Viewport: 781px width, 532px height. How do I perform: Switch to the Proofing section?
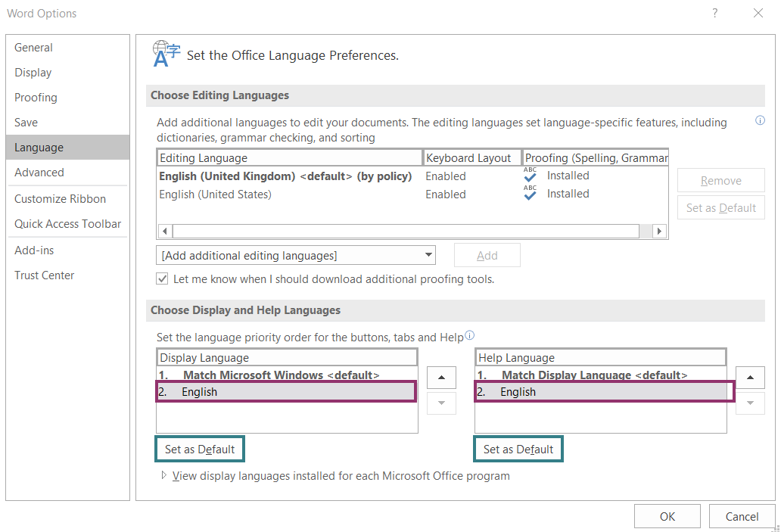pyautogui.click(x=36, y=97)
